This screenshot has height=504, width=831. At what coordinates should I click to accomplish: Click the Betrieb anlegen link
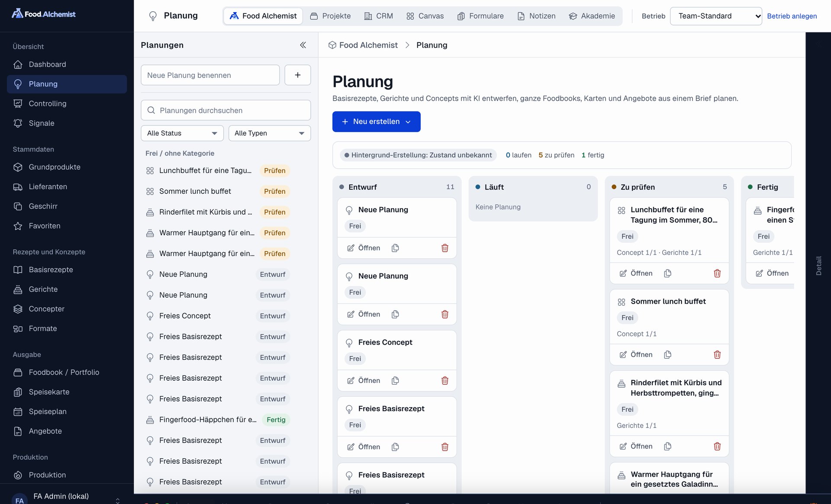tap(792, 16)
